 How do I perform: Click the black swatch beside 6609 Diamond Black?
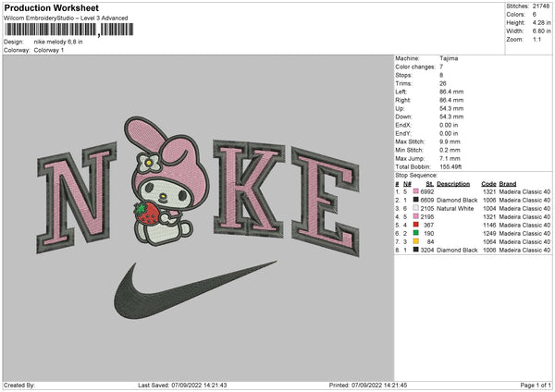(416, 200)
